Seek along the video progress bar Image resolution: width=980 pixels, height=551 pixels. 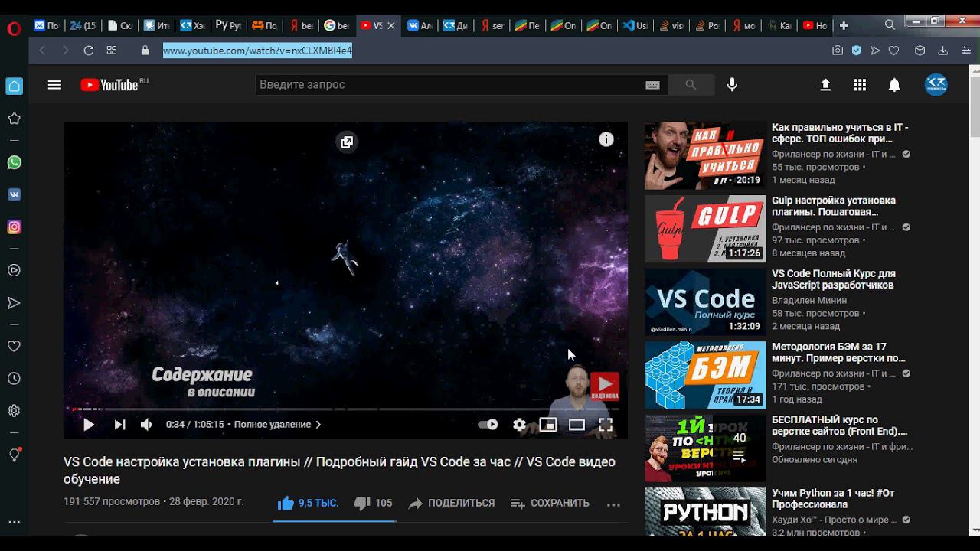pyautogui.click(x=345, y=409)
